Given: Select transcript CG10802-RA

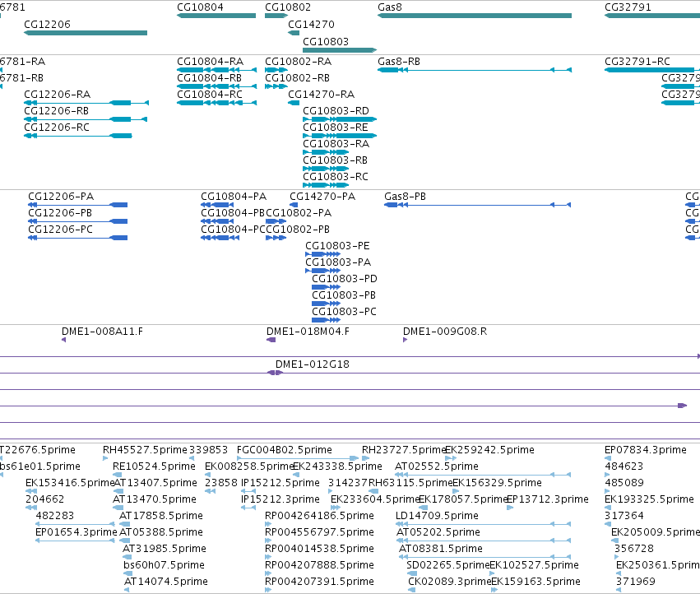Looking at the screenshot, I should pos(276,70).
